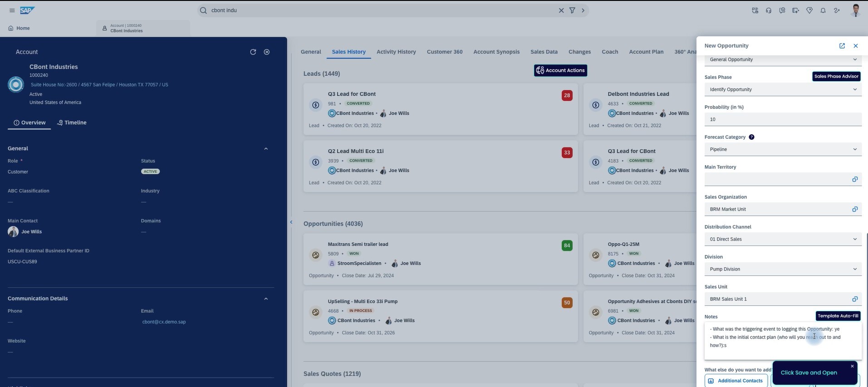The image size is (868, 387).
Task: Click the Probability input field
Action: pyautogui.click(x=783, y=119)
